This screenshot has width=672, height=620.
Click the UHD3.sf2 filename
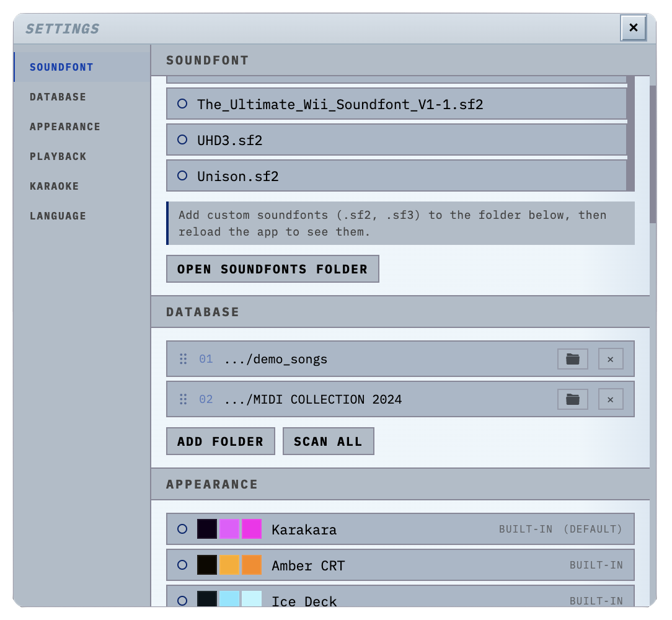pyautogui.click(x=230, y=140)
